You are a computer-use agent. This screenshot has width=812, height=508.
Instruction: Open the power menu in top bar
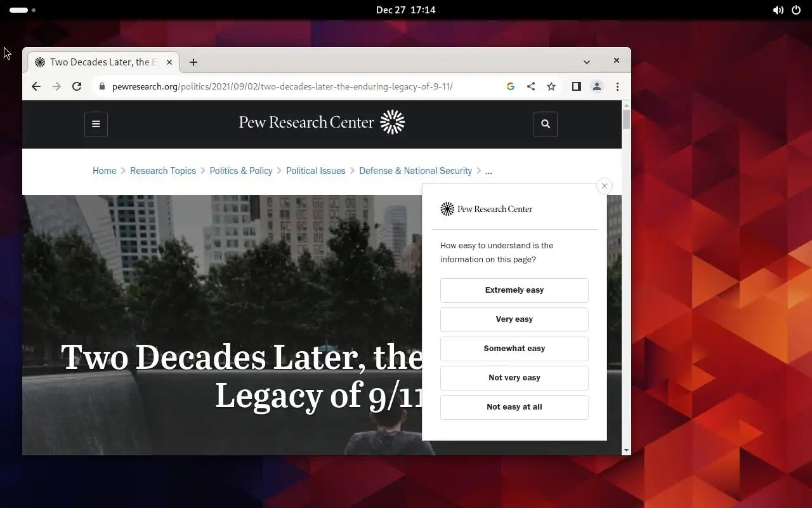(x=796, y=10)
